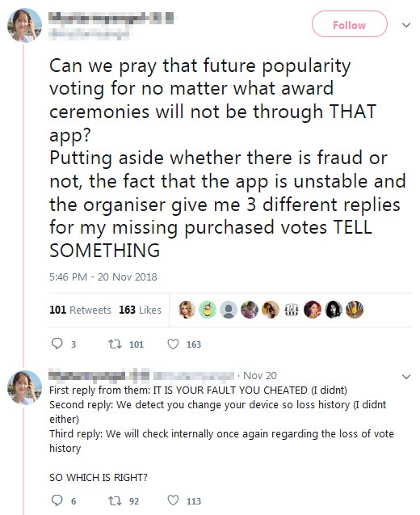The image size is (420, 515).
Task: Reply to the main tweet via speech bubble icon
Action: pyautogui.click(x=57, y=344)
